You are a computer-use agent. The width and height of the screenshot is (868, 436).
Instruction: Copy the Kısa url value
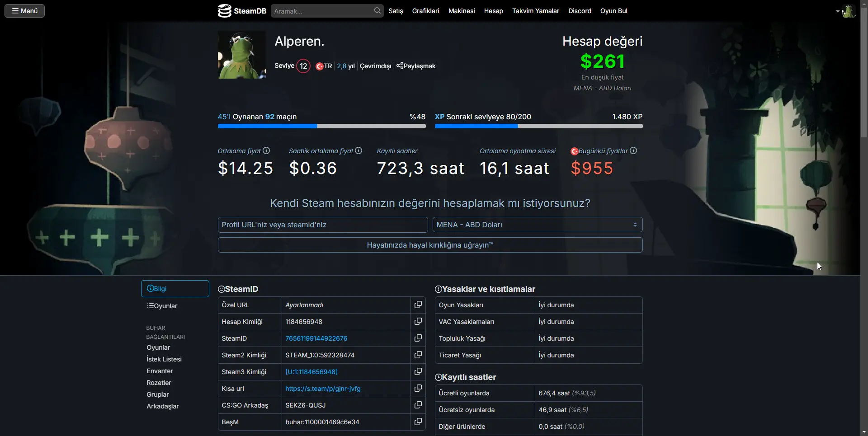coord(418,389)
